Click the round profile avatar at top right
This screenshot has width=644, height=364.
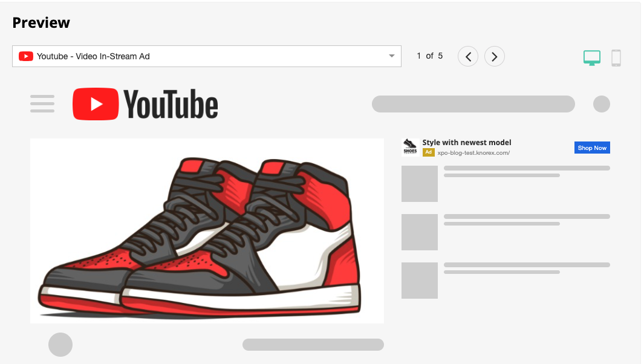(601, 104)
